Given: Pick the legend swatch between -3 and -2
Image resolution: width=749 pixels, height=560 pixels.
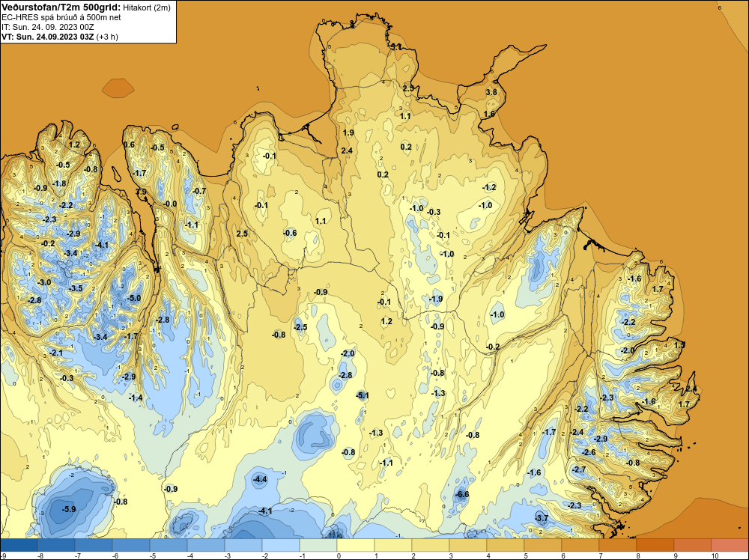Looking at the screenshot, I should [x=243, y=545].
